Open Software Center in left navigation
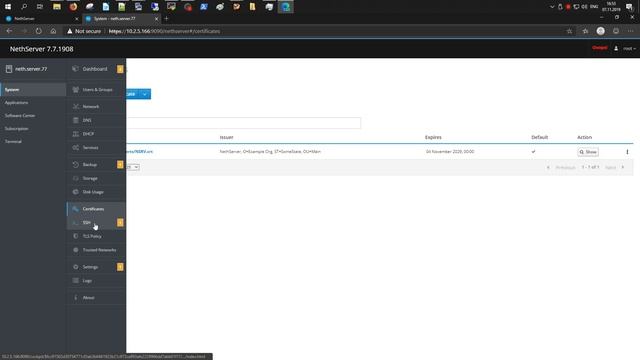640x360 pixels. point(20,116)
